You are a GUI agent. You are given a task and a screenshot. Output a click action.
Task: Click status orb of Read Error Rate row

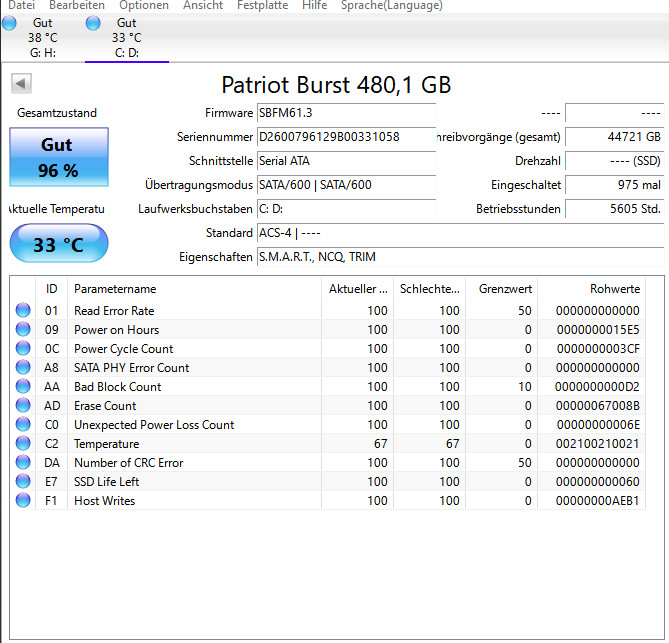point(23,310)
